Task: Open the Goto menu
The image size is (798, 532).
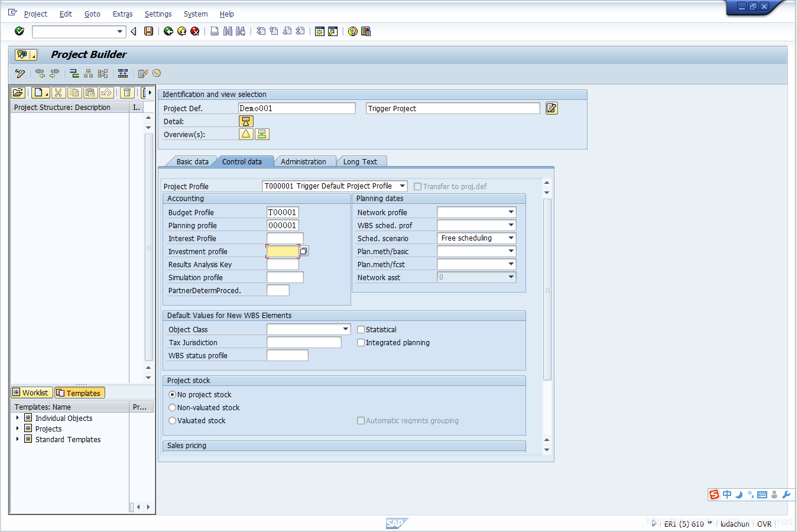Action: (92, 14)
